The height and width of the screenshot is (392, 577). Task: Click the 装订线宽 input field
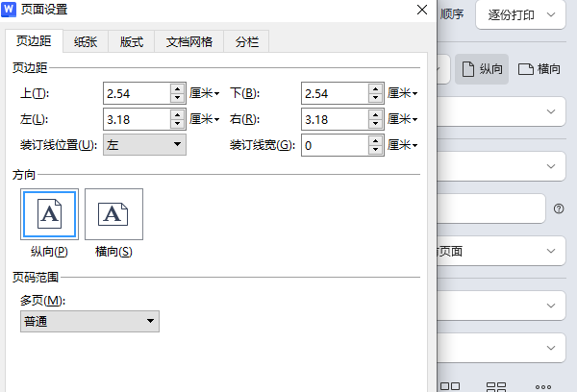pyautogui.click(x=333, y=145)
